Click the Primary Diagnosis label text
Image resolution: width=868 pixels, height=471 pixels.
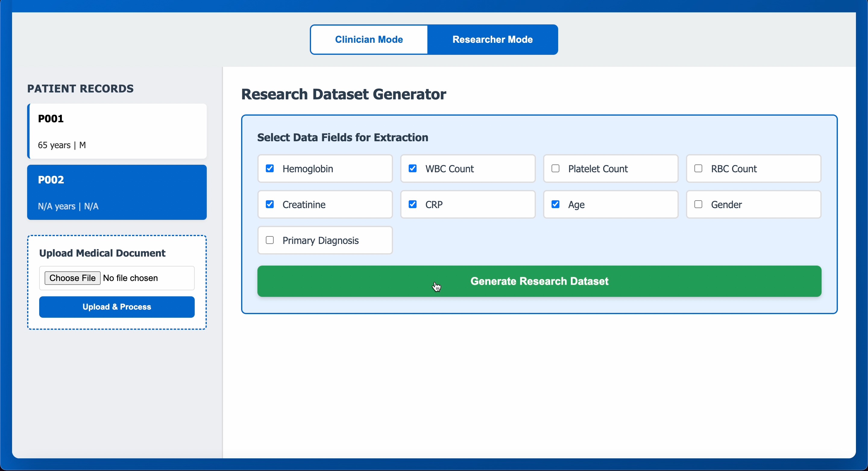320,240
